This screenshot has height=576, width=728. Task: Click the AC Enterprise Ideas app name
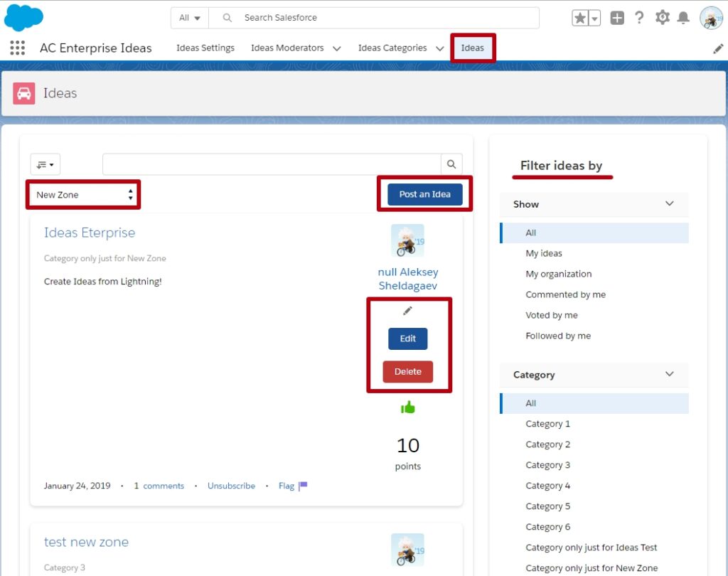tap(96, 48)
